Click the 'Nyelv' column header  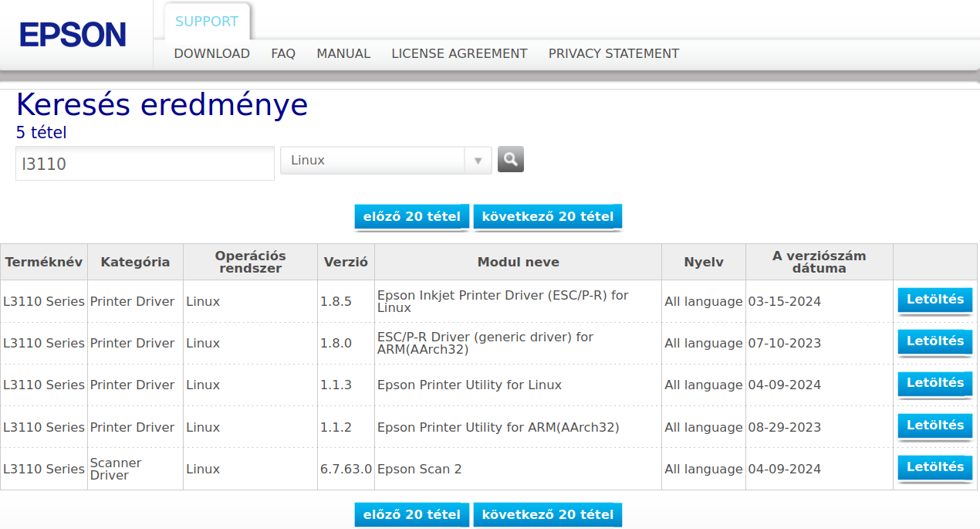coord(704,263)
